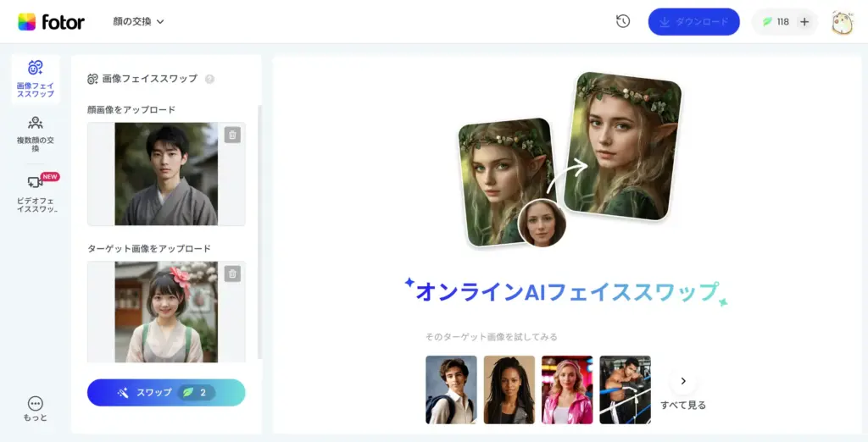
Task: Click the uploaded girl target photo
Action: (x=166, y=312)
